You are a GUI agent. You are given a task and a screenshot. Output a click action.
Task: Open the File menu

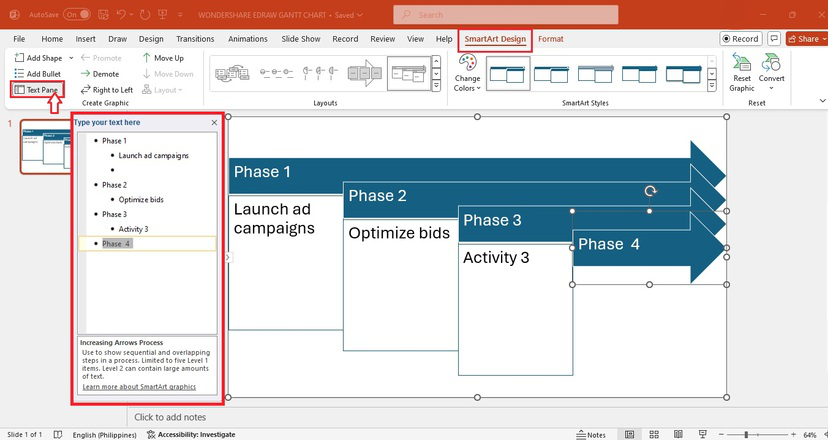coord(19,39)
